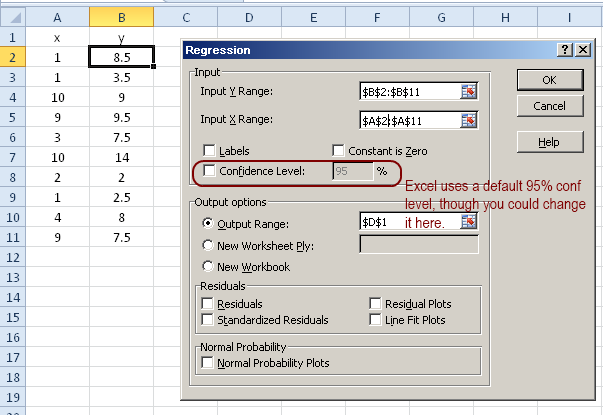
Task: Enable the Labels checkbox
Action: (209, 150)
